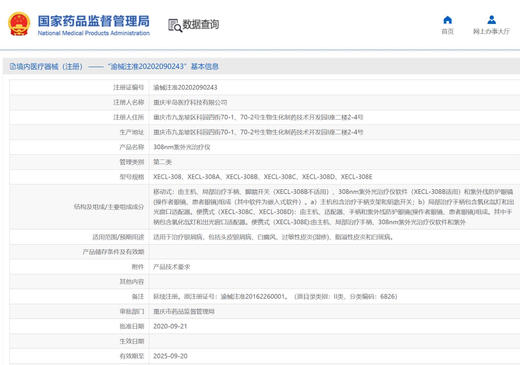Click the 注册人住所 row label

coord(128,117)
